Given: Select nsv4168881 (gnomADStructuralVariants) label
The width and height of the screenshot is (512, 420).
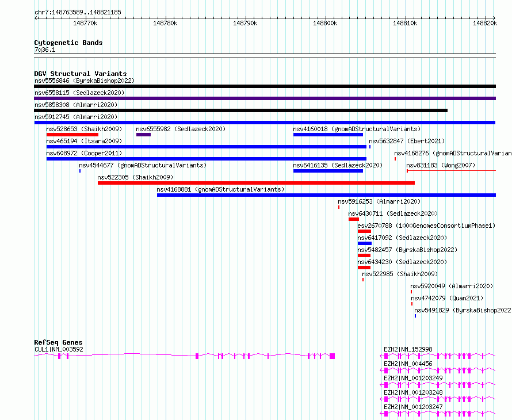Looking at the screenshot, I should [x=220, y=189].
